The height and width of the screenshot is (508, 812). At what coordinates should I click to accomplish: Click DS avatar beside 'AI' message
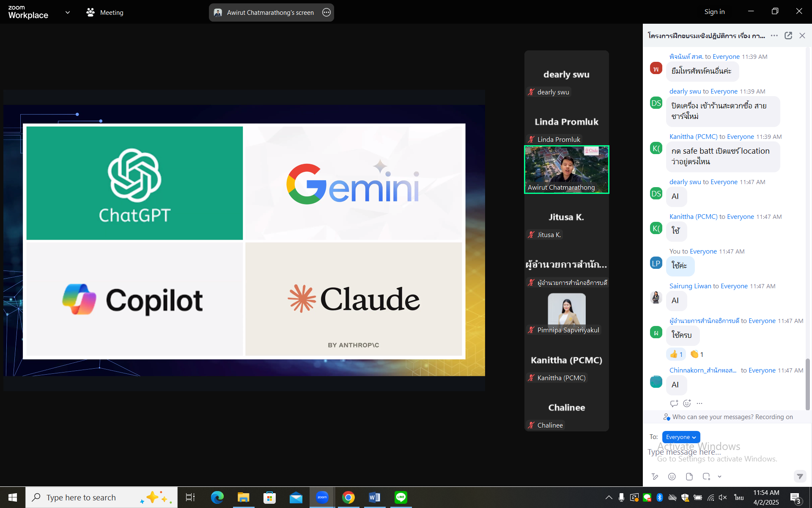656,193
